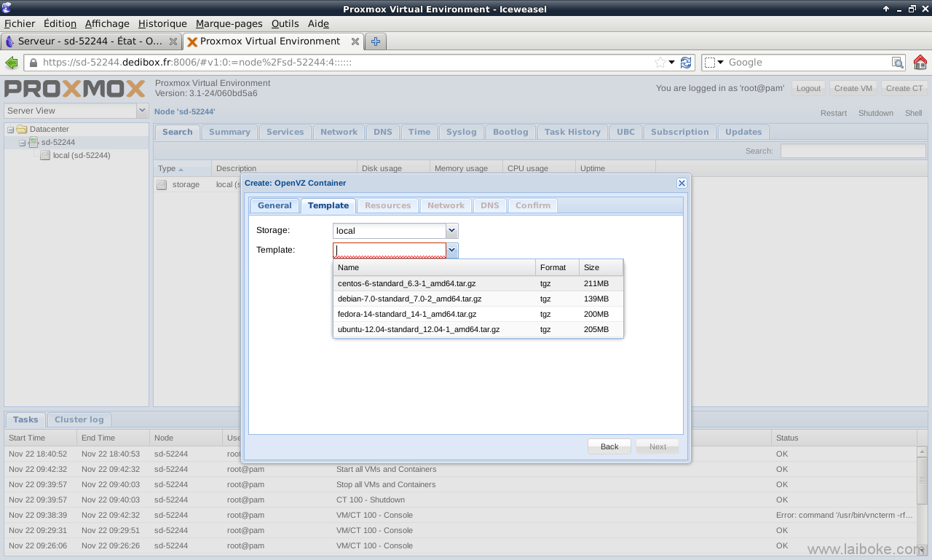Select the debian-7.0-standard template

click(478, 299)
